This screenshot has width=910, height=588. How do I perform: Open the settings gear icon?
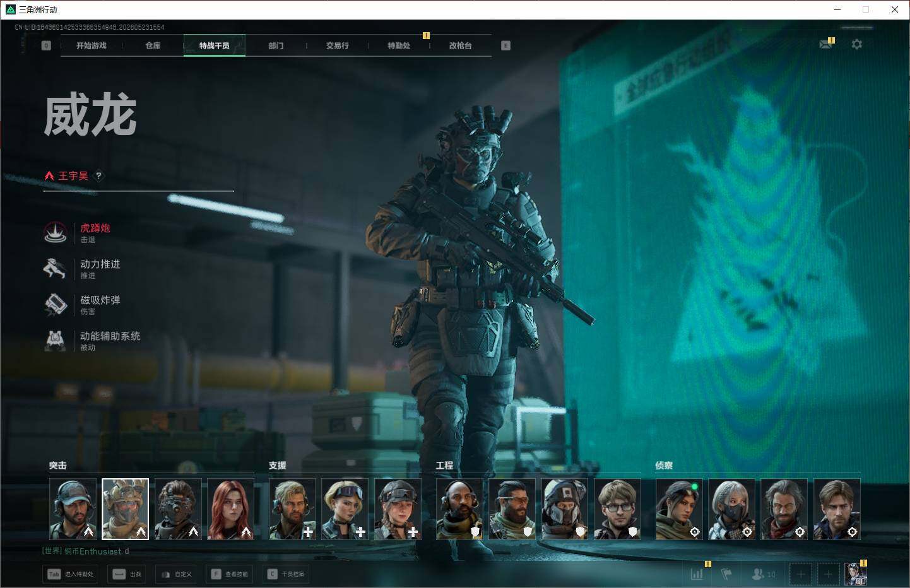[x=856, y=44]
